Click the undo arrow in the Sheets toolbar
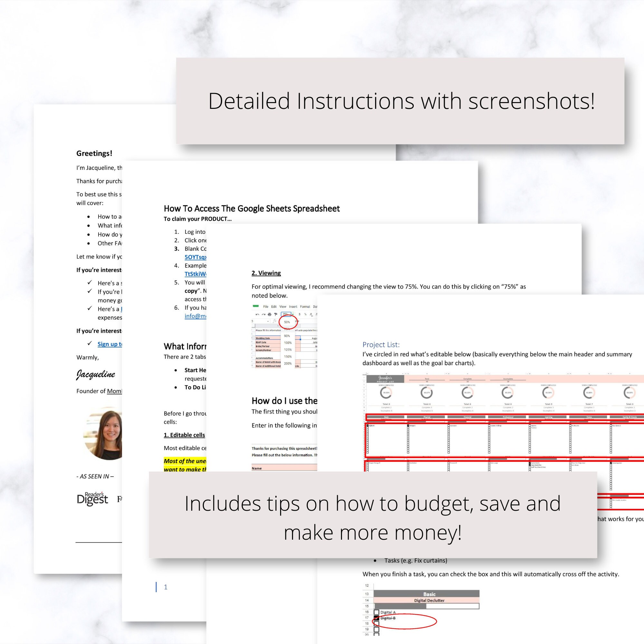This screenshot has width=644, height=644. (x=257, y=315)
